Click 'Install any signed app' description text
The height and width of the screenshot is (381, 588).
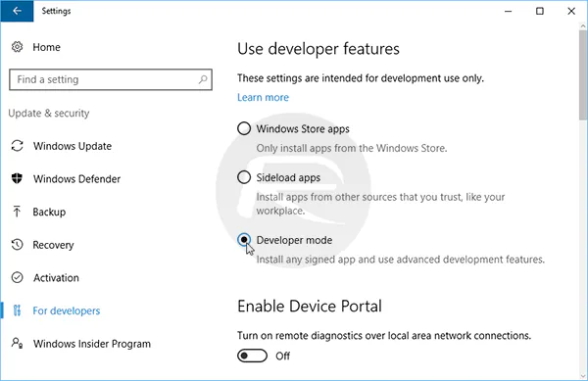(x=401, y=260)
